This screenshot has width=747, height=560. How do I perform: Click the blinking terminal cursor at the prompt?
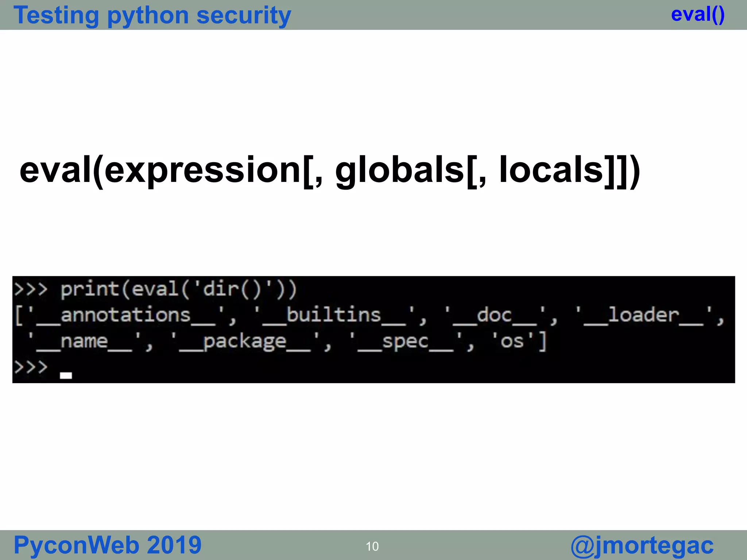click(x=66, y=376)
